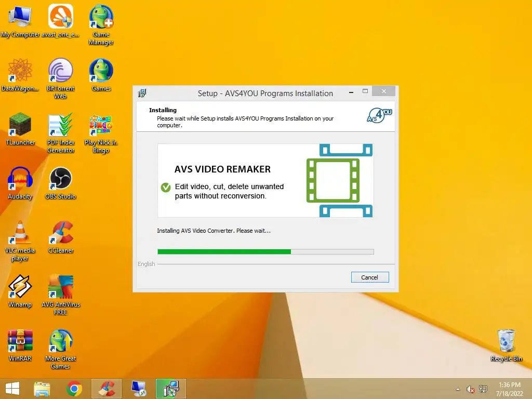The width and height of the screenshot is (532, 399).
Task: Open WinRAR desktop shortcut
Action: coord(20,345)
